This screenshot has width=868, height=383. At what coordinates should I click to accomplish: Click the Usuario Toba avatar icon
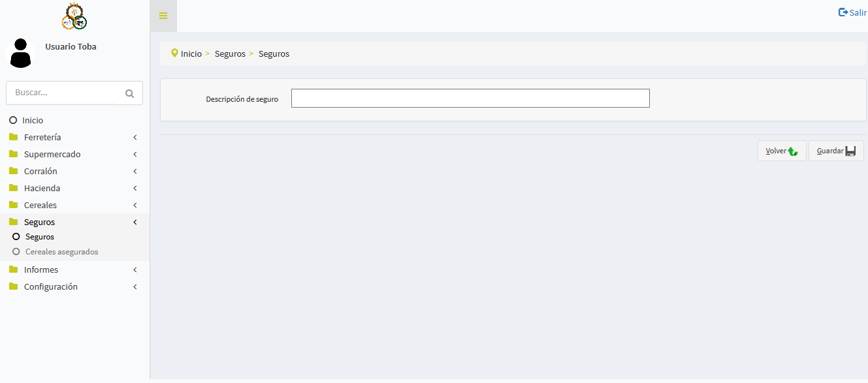click(x=21, y=53)
